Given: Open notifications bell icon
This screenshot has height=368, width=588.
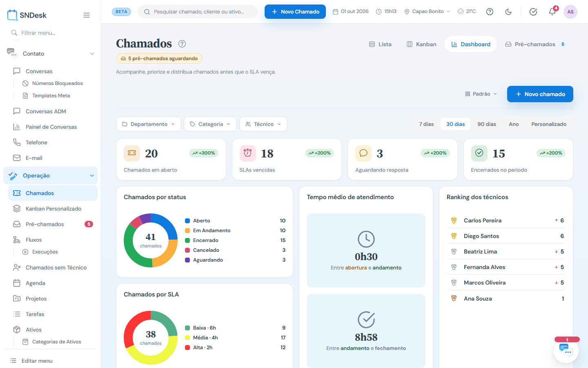Looking at the screenshot, I should tap(552, 11).
